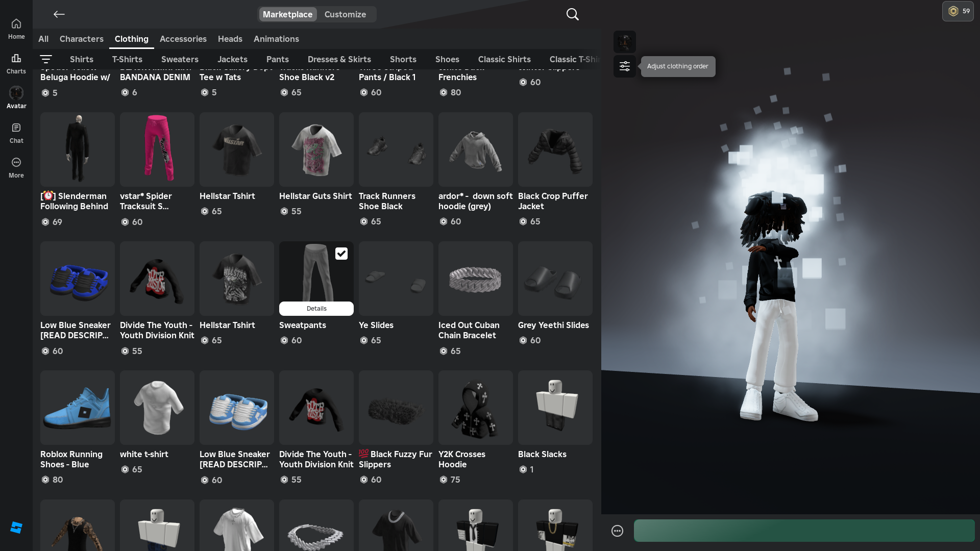Open the Black Slacks item title

click(542, 454)
